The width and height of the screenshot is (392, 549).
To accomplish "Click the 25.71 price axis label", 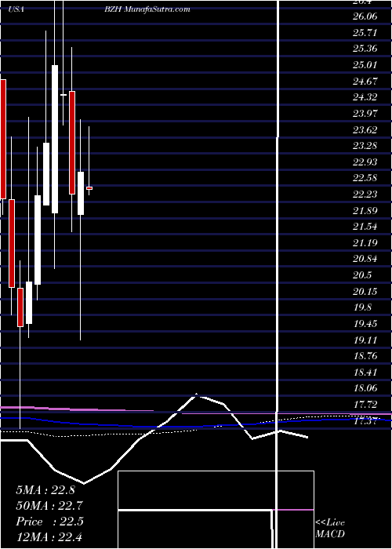I will click(x=365, y=33).
